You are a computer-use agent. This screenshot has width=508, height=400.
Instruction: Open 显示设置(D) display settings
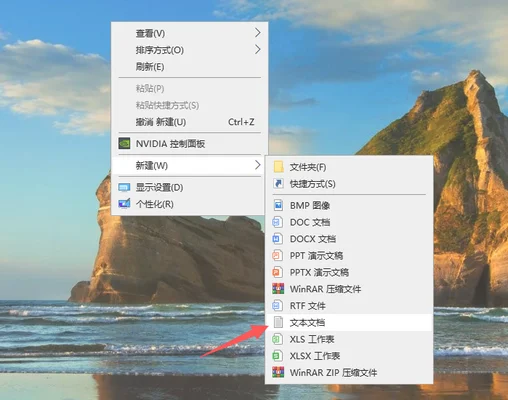click(x=189, y=187)
